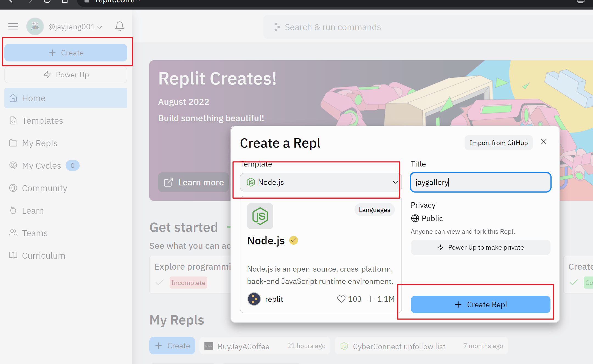593x364 pixels.
Task: Close the Create a Repl dialog
Action: (x=544, y=142)
